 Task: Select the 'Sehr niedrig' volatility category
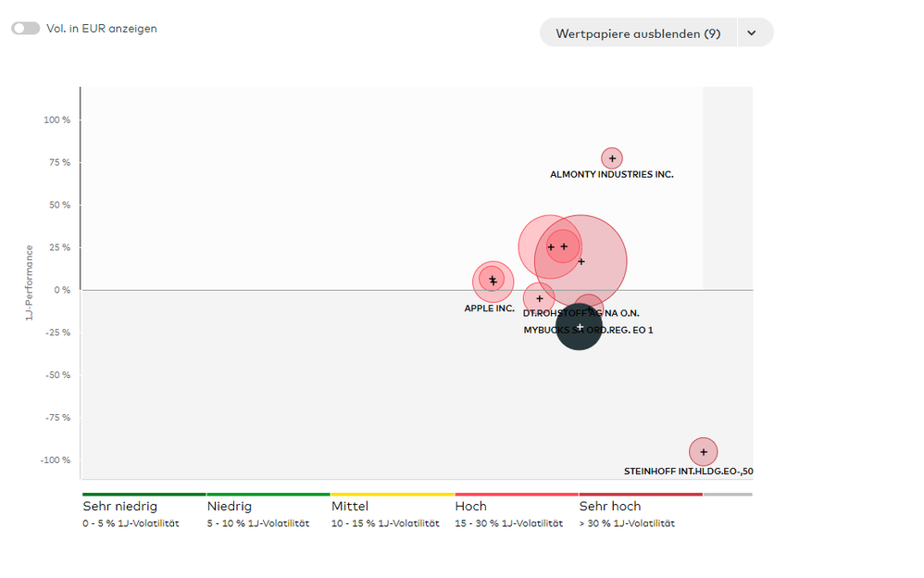point(120,507)
